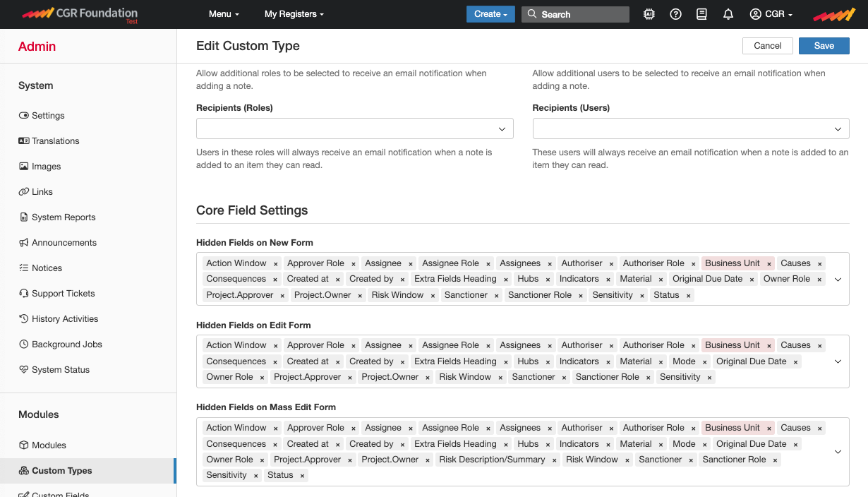Open the Menu dropdown
The width and height of the screenshot is (868, 497).
[x=223, y=13]
